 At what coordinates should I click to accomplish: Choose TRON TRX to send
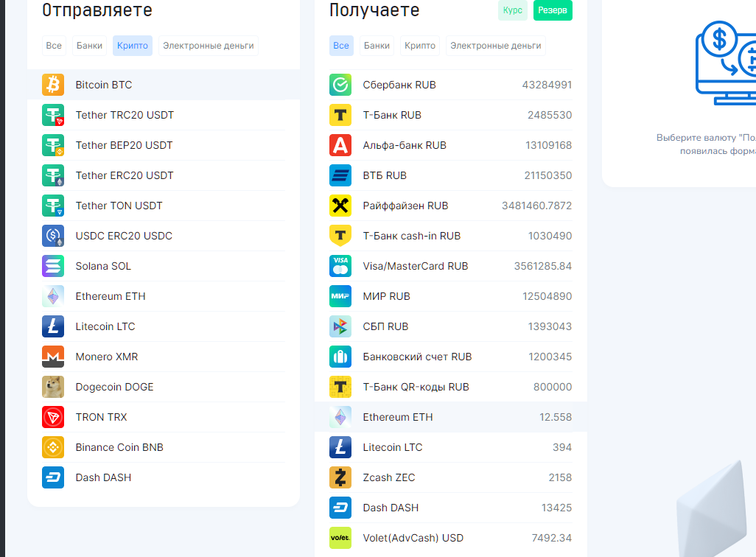[164, 417]
